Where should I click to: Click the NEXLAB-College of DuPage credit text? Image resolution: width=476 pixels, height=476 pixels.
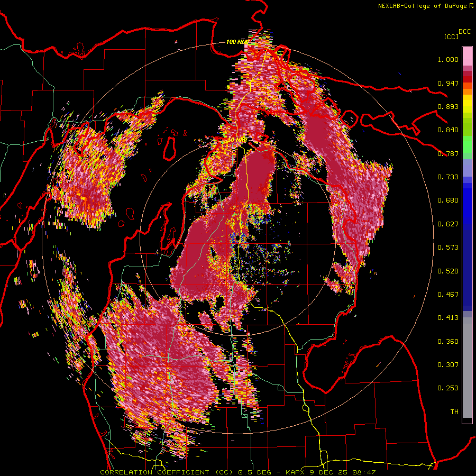pos(422,6)
